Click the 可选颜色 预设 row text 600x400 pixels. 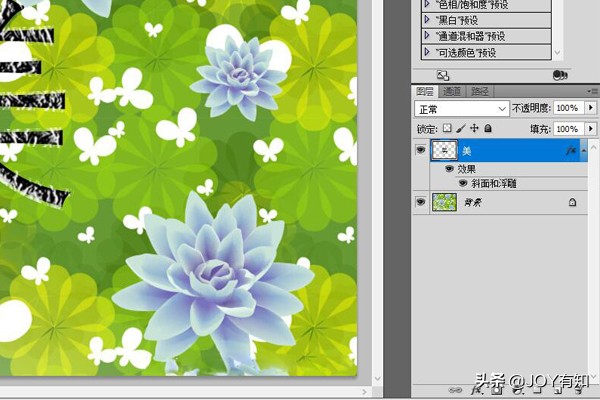466,52
